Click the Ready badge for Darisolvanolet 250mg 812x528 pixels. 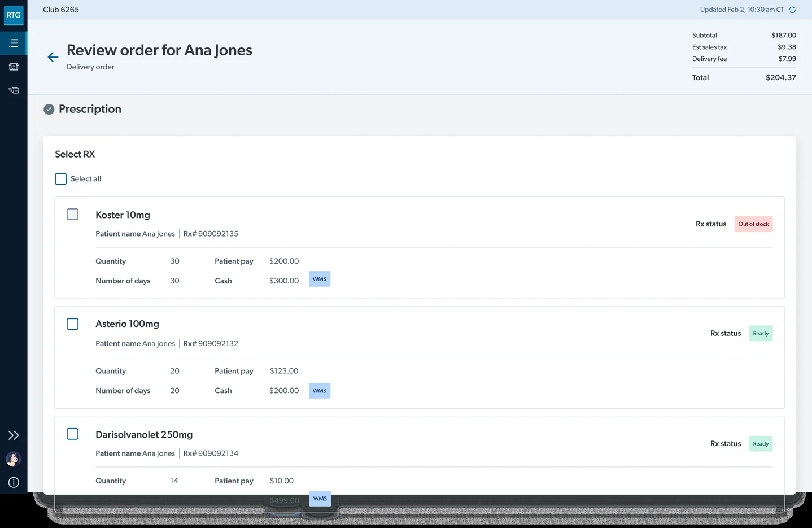(761, 444)
